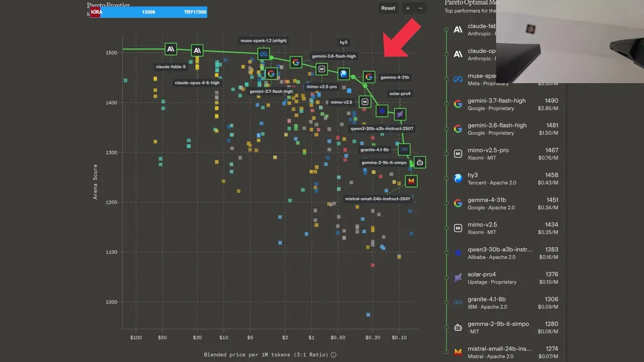
Task: Click the mimo-v2.5 Xiaomi marker on the chart
Action: pos(365,102)
